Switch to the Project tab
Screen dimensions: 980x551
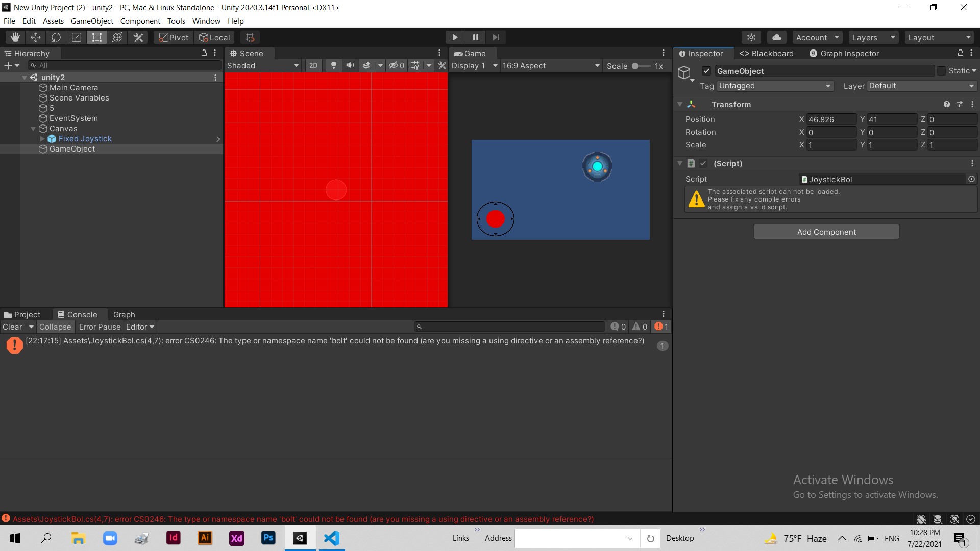pos(22,315)
